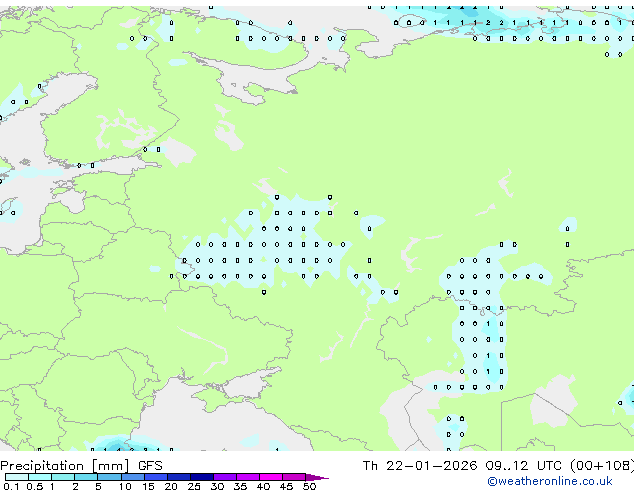Click the purple 30-35 mm legend swatch
The height and width of the screenshot is (490, 634).
tap(225, 477)
